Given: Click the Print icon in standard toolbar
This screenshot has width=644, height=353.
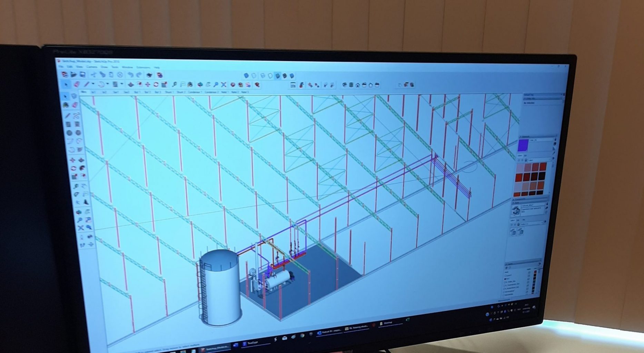Looking at the screenshot, I should (x=149, y=75).
